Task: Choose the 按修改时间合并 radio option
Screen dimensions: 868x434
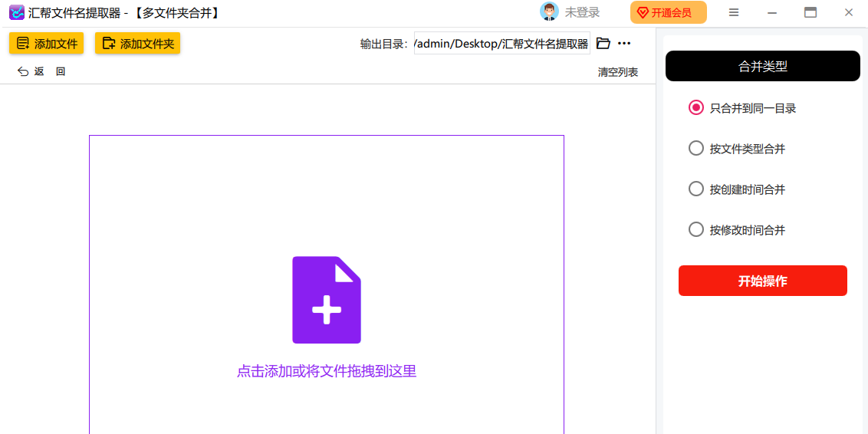Action: [696, 230]
